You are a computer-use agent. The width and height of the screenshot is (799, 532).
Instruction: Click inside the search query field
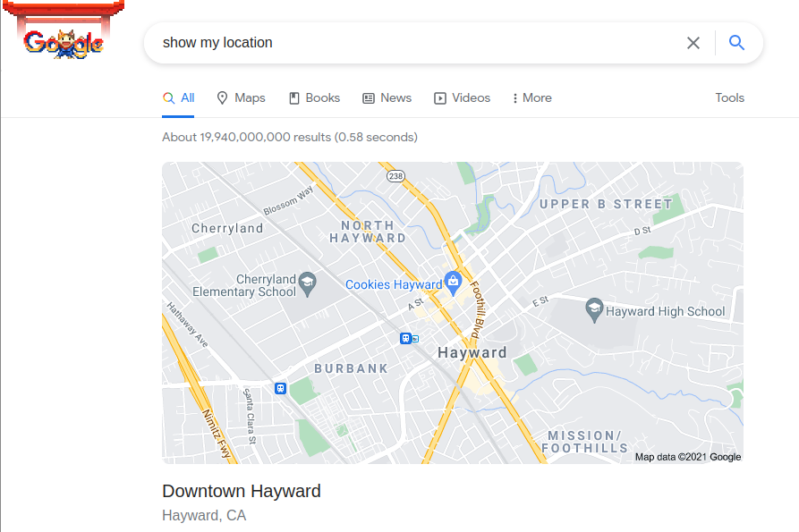412,43
